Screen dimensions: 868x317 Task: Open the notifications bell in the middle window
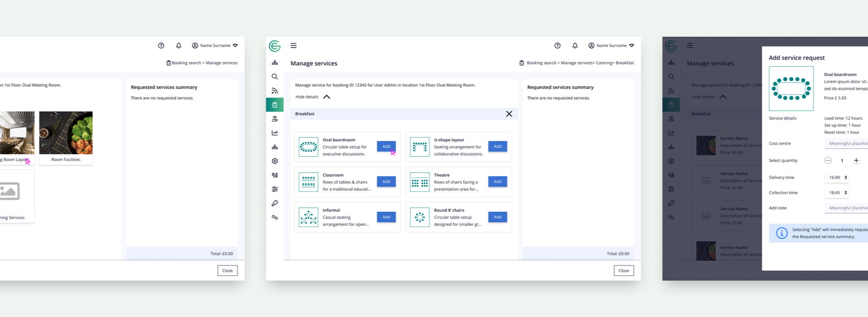pyautogui.click(x=575, y=45)
